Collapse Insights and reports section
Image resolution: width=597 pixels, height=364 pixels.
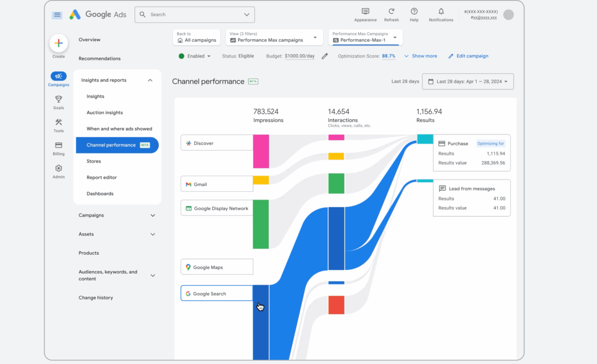coord(150,80)
